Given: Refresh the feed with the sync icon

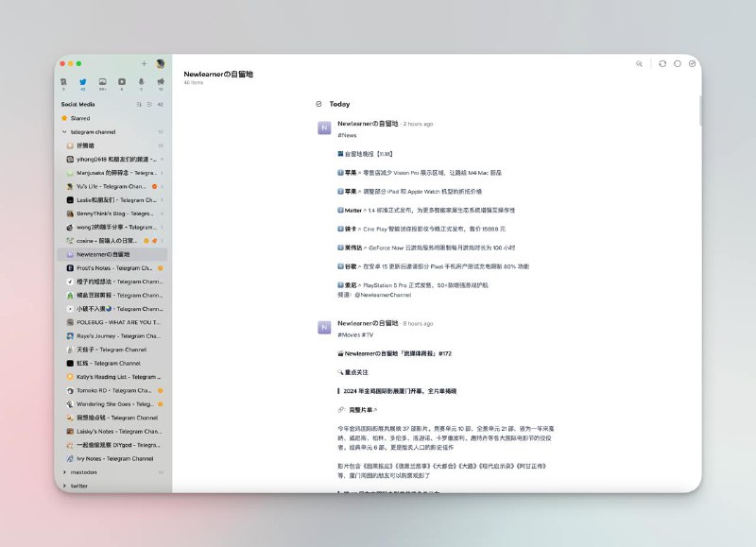Looking at the screenshot, I should point(662,63).
